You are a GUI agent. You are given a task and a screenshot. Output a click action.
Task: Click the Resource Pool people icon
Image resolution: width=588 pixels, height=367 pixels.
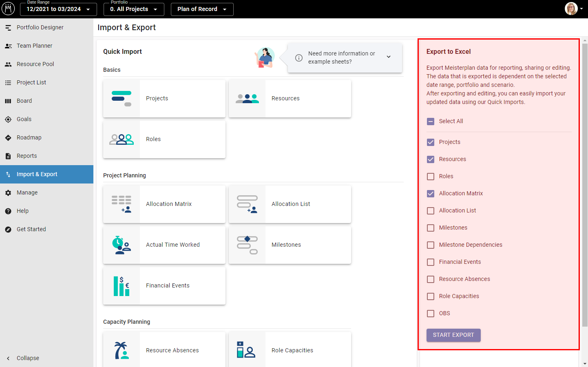tap(8, 64)
